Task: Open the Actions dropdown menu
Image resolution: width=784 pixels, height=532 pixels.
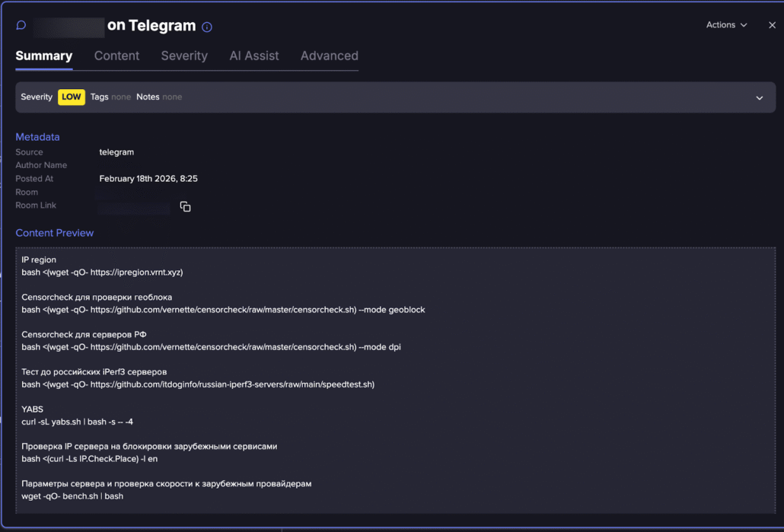Action: [726, 25]
